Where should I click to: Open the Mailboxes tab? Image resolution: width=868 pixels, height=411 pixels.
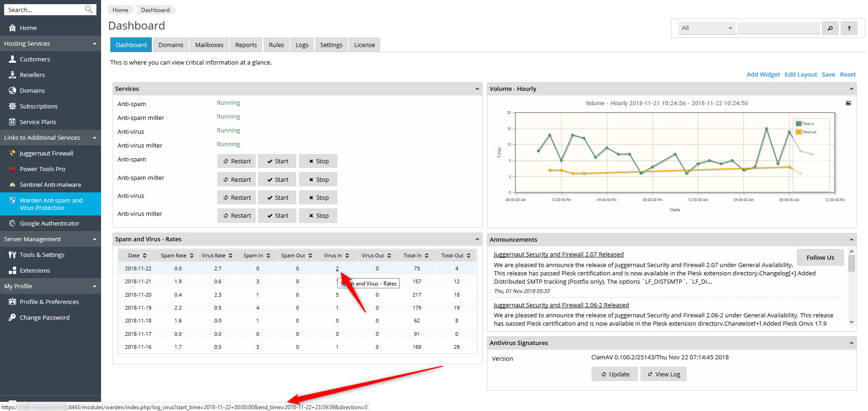209,45
